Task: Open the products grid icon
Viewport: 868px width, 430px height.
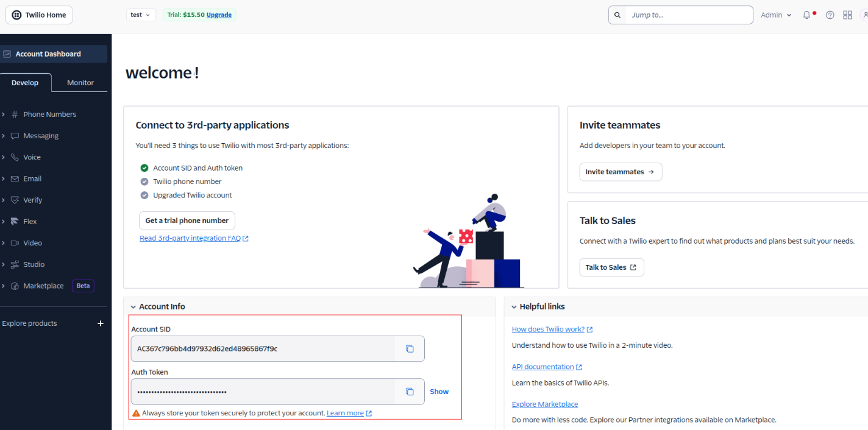Action: [847, 15]
